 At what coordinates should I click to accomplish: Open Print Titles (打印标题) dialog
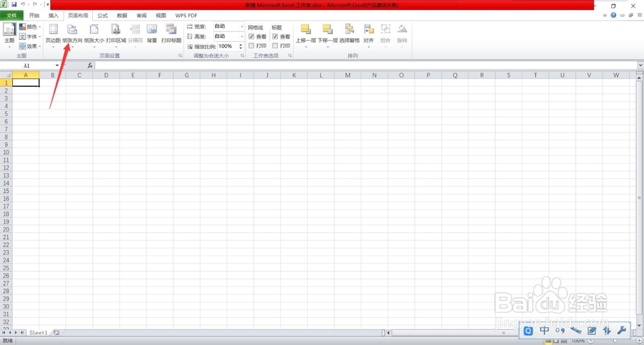(x=171, y=33)
